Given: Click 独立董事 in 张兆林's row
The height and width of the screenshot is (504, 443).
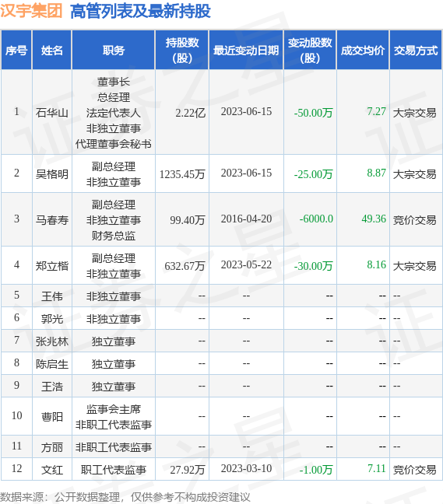Looking at the screenshot, I should [x=114, y=341].
